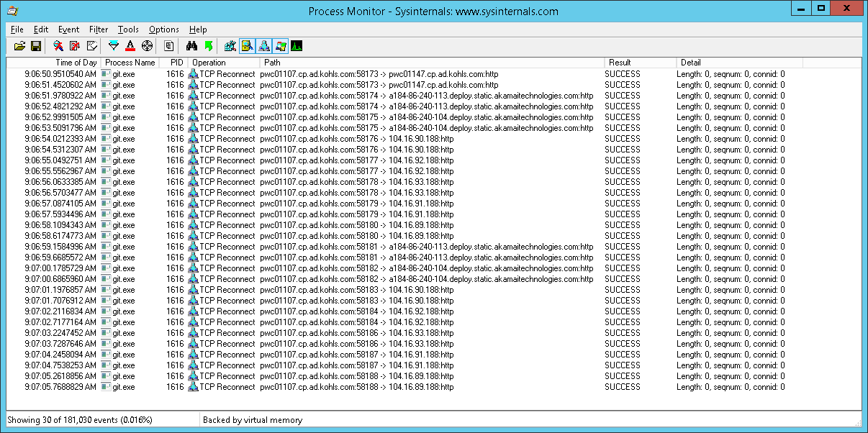Toggle Show Network Activity icon
The height and width of the screenshot is (433, 868).
pyautogui.click(x=263, y=46)
